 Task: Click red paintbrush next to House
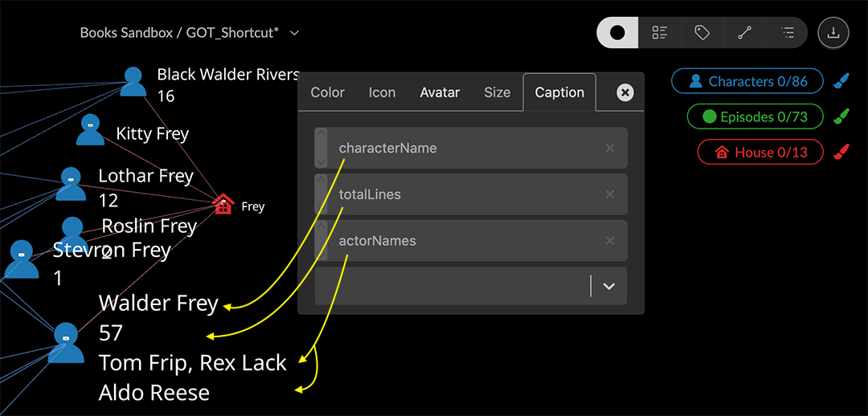(841, 152)
